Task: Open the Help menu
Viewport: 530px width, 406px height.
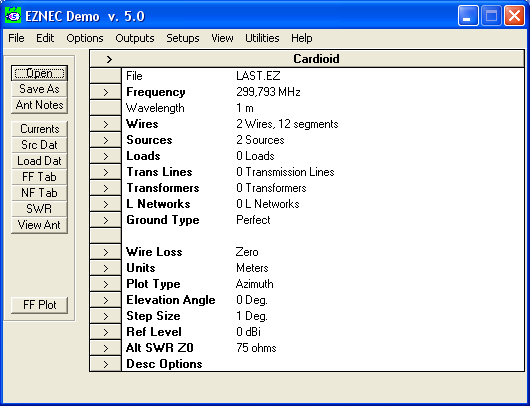Action: tap(302, 38)
